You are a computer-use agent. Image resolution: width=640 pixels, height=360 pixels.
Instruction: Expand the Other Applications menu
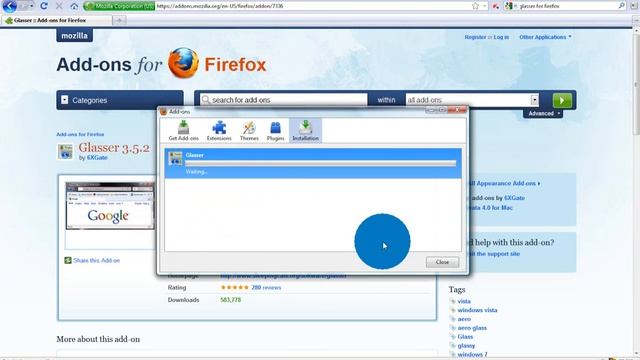[x=545, y=37]
